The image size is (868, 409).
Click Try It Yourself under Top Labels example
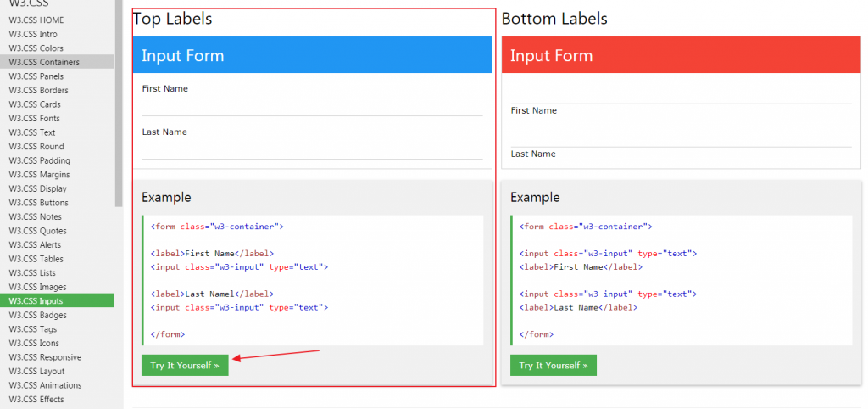tap(185, 366)
